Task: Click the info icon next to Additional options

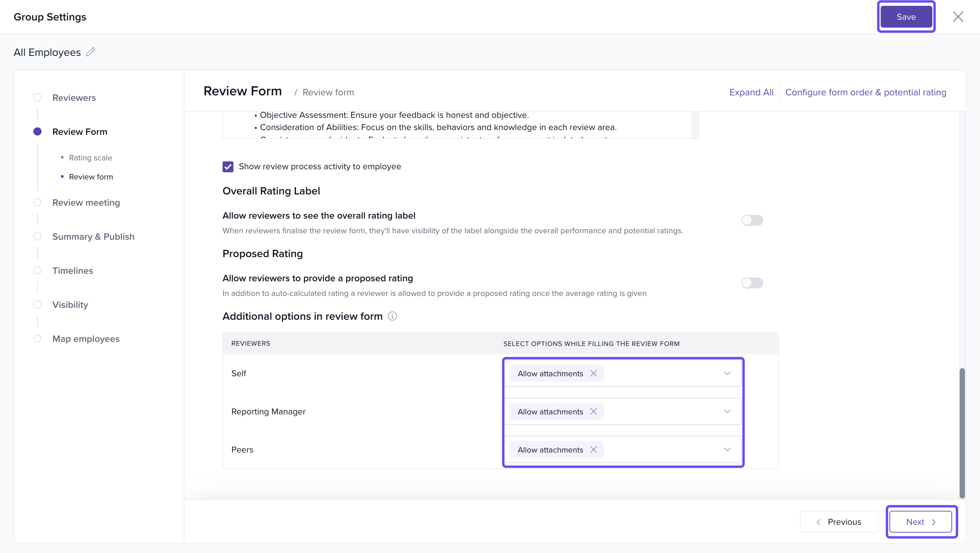Action: click(392, 316)
